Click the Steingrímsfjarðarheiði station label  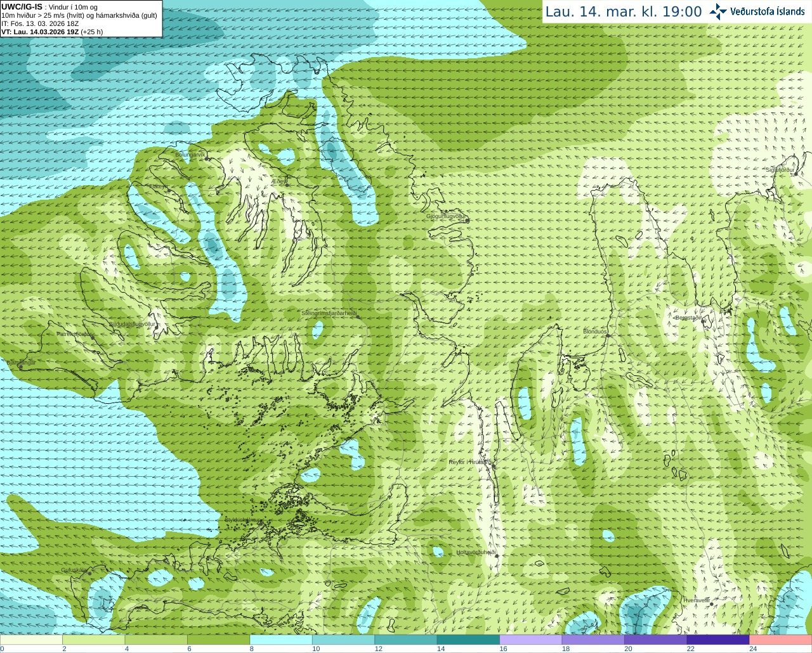(x=329, y=313)
